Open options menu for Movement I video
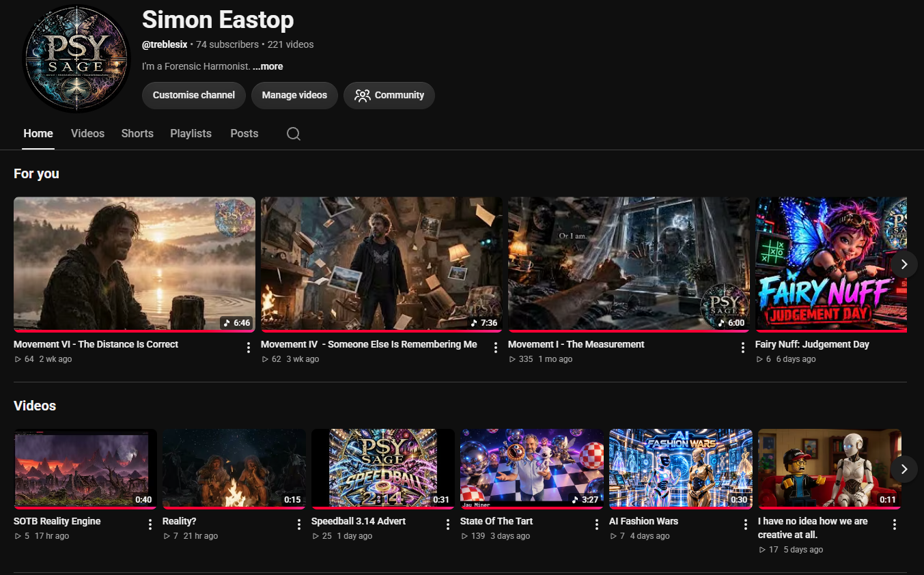 [743, 348]
